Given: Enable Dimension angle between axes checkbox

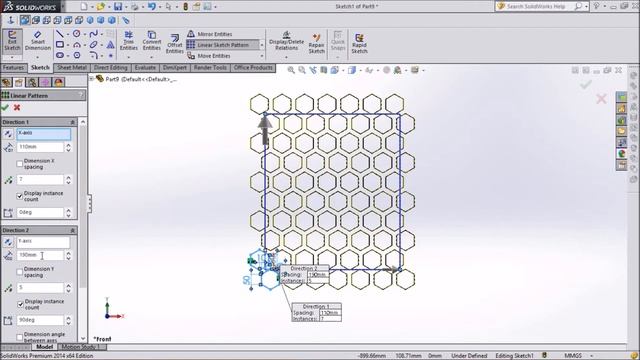Looking at the screenshot, I should click(x=19, y=337).
